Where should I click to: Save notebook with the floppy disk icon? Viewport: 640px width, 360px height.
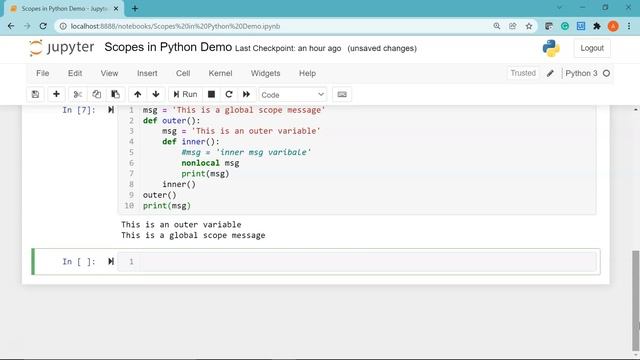36,94
